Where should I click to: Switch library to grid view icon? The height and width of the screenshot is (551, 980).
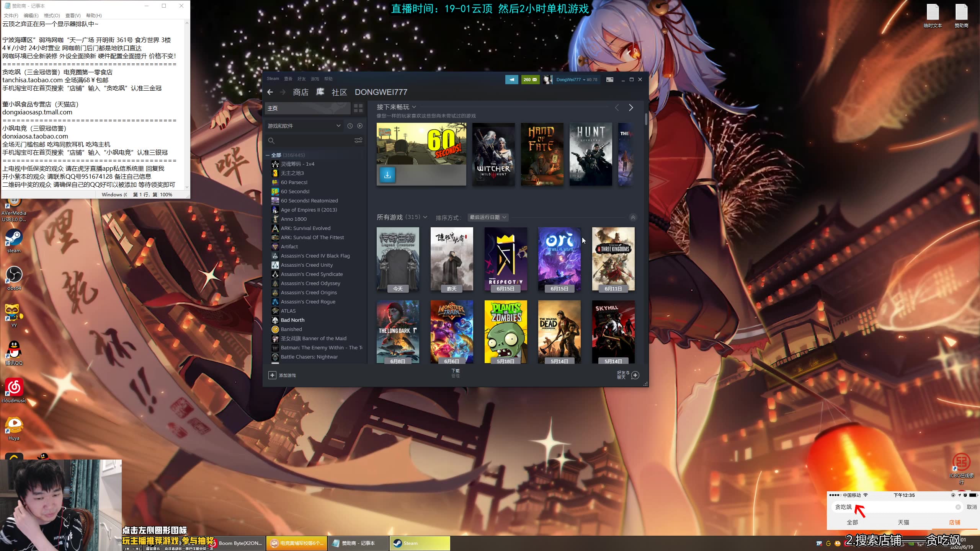pyautogui.click(x=358, y=108)
